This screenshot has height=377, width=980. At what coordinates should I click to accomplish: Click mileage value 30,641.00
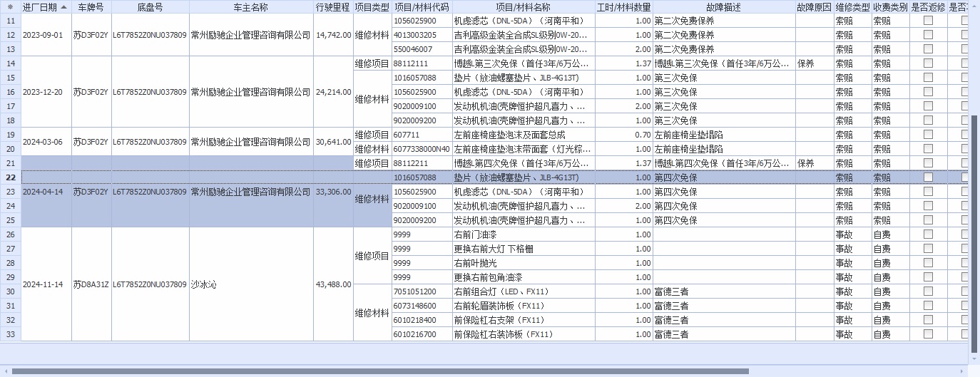333,142
